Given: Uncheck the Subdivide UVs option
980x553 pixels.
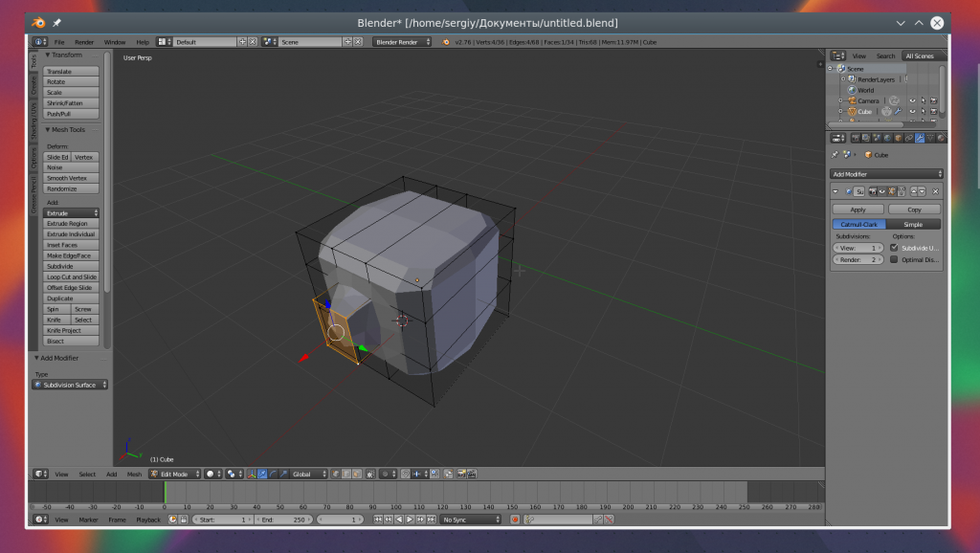Looking at the screenshot, I should click(894, 248).
